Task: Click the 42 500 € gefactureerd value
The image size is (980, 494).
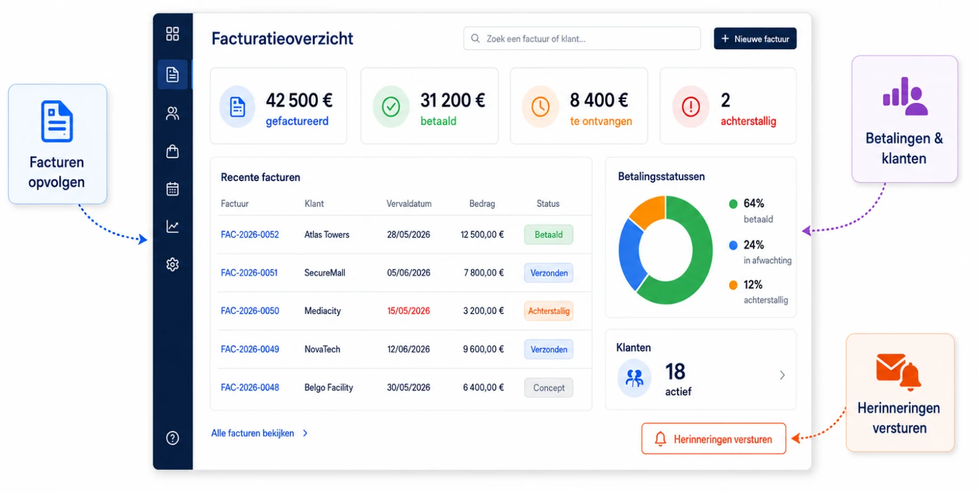Action: pos(299,100)
